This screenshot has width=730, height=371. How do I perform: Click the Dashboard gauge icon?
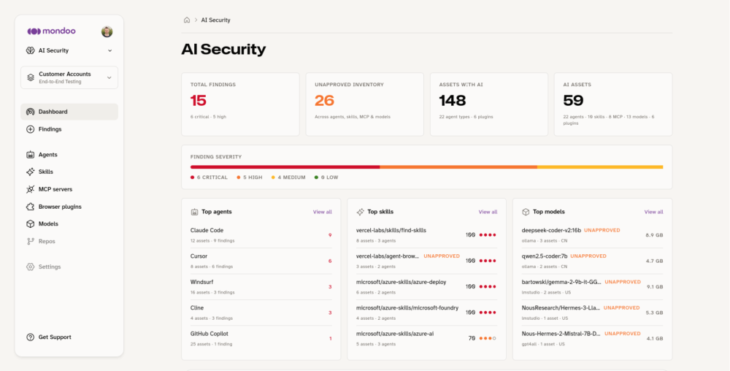(30, 112)
